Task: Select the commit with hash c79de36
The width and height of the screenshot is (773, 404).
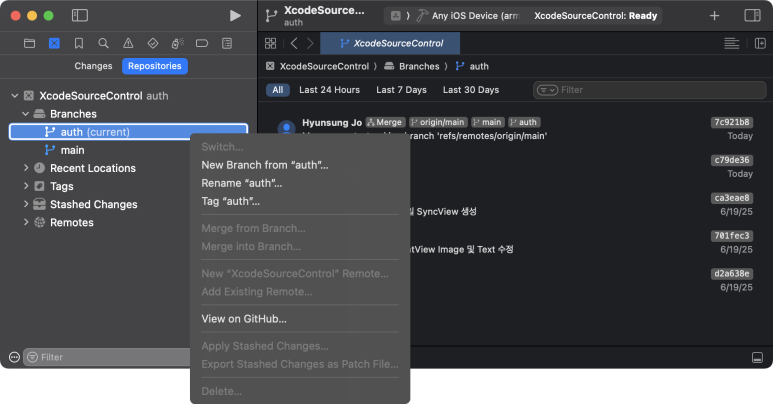Action: coord(732,160)
